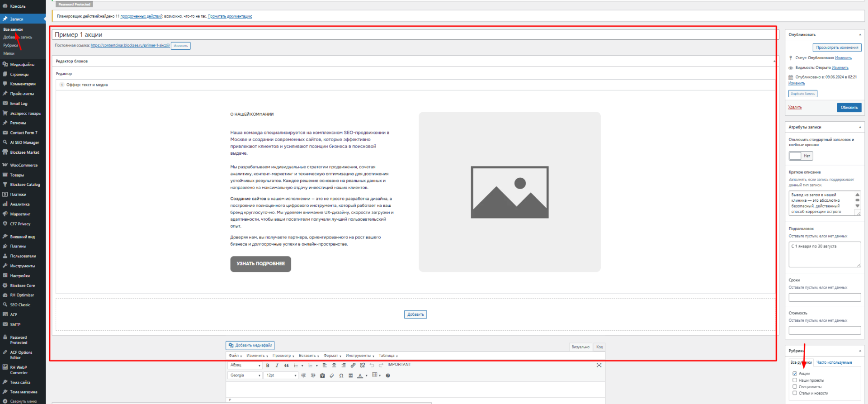The image size is (868, 404).
Task: Click the blue Обновить button
Action: point(849,108)
